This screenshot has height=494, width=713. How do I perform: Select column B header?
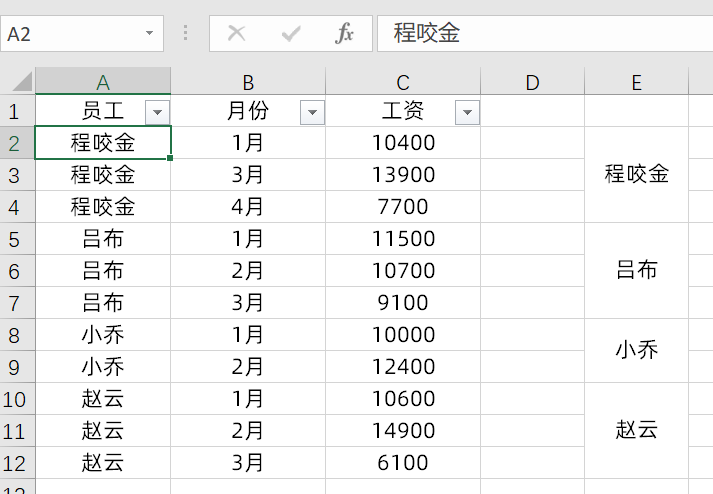click(248, 81)
